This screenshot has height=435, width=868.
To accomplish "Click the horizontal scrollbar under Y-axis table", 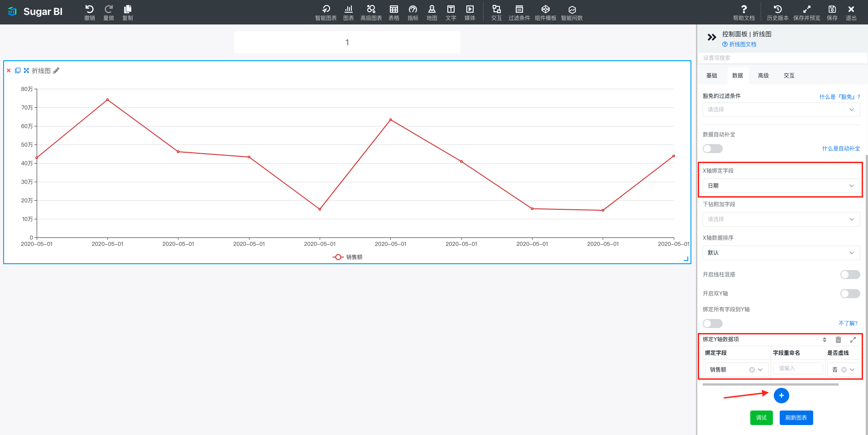I will pyautogui.click(x=770, y=384).
